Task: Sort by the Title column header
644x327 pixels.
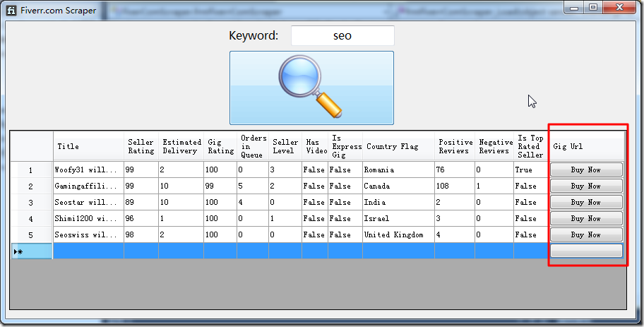Action: pyautogui.click(x=88, y=146)
